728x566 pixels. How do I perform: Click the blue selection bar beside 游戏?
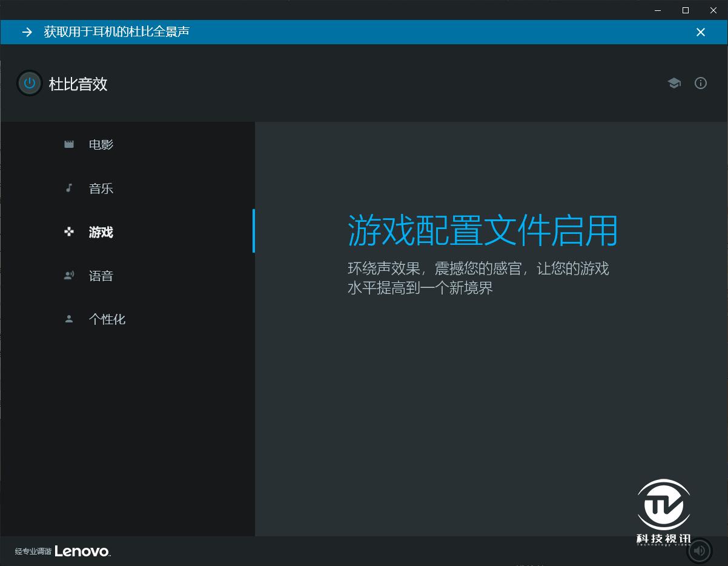click(254, 231)
